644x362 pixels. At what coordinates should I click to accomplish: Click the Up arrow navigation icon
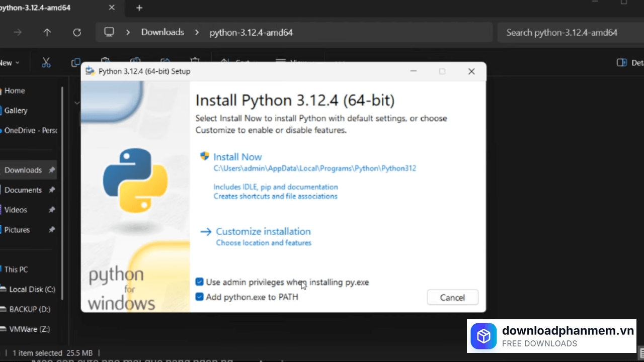tap(47, 33)
